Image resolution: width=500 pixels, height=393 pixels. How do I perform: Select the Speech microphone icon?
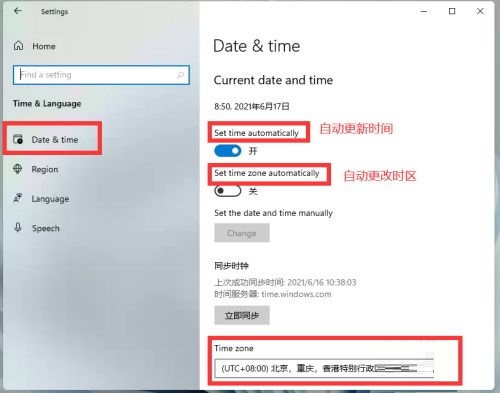(x=18, y=228)
